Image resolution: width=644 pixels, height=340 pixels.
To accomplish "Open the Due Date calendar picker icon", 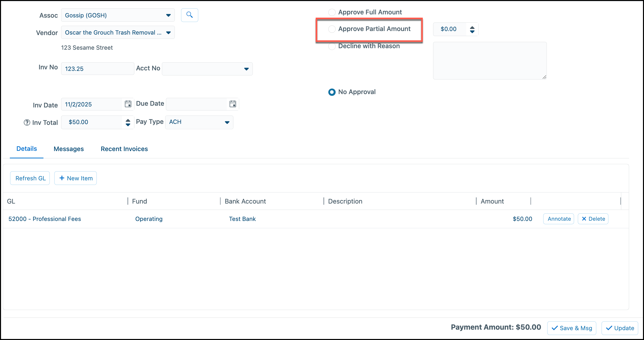I will [x=233, y=104].
